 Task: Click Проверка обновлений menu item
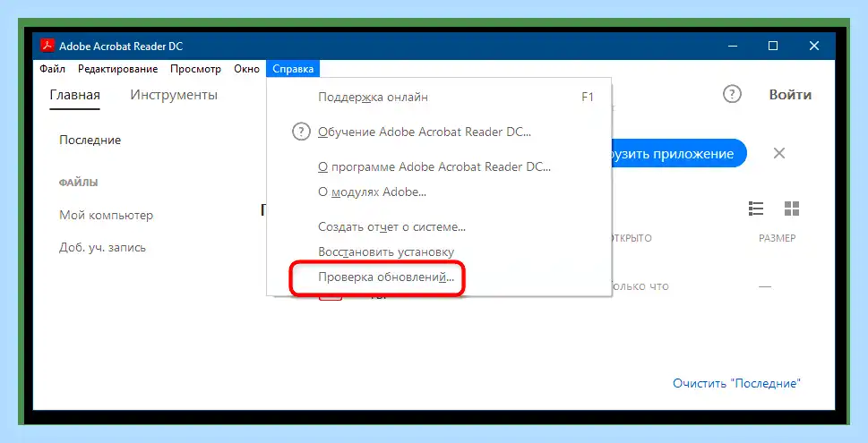439,277
